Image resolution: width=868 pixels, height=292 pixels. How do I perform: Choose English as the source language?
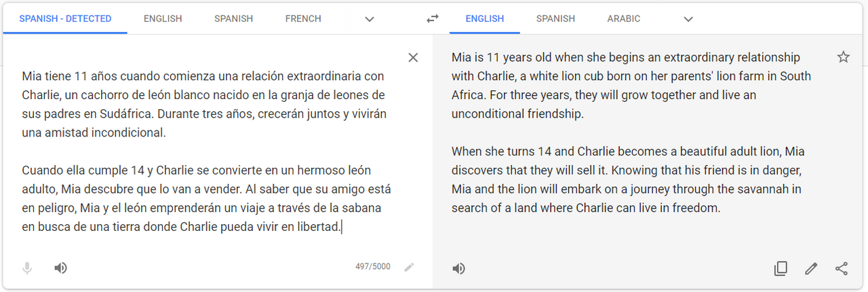pos(163,19)
